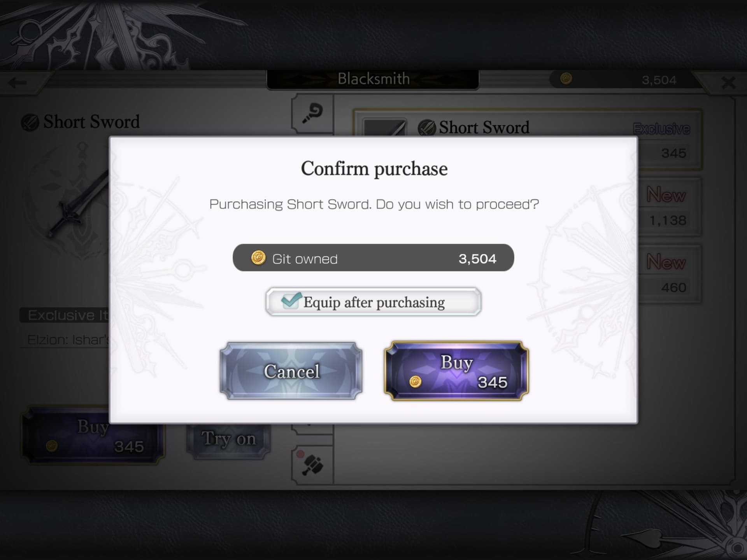The image size is (747, 560).
Task: Click the Exclusive label on Short Sword
Action: tap(661, 128)
